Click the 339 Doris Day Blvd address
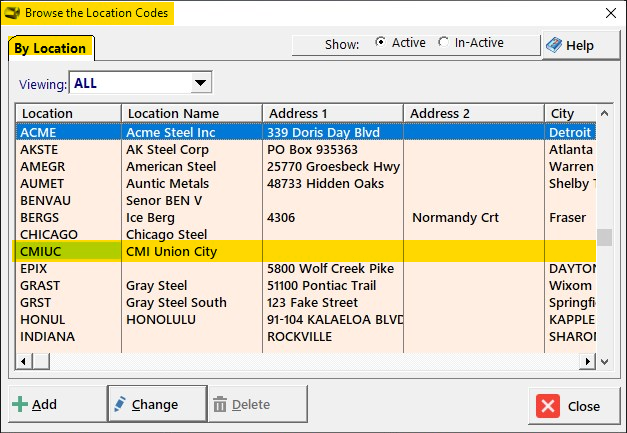The image size is (627, 433). [323, 132]
